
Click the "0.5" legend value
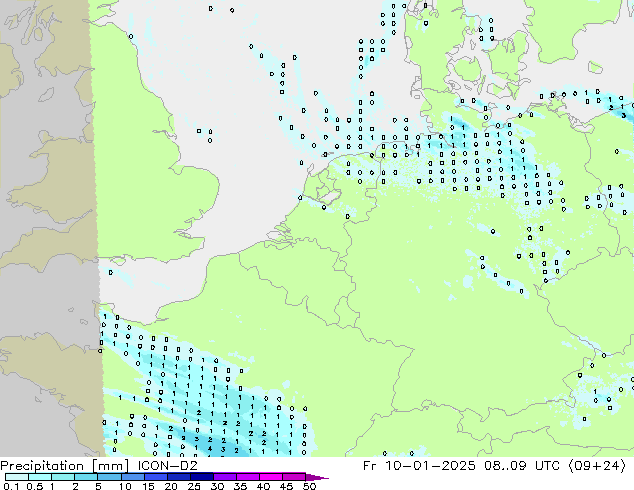click(35, 486)
